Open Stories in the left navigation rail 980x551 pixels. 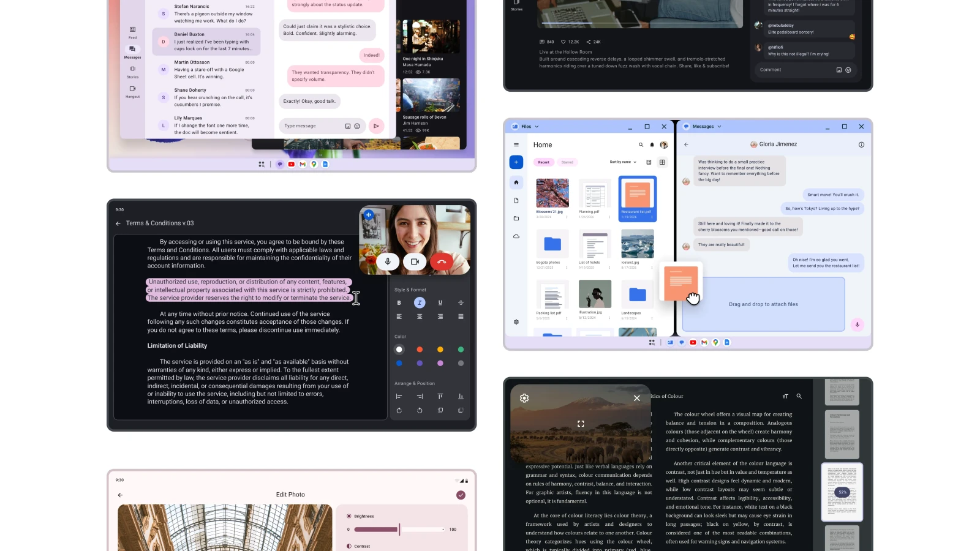pyautogui.click(x=132, y=72)
